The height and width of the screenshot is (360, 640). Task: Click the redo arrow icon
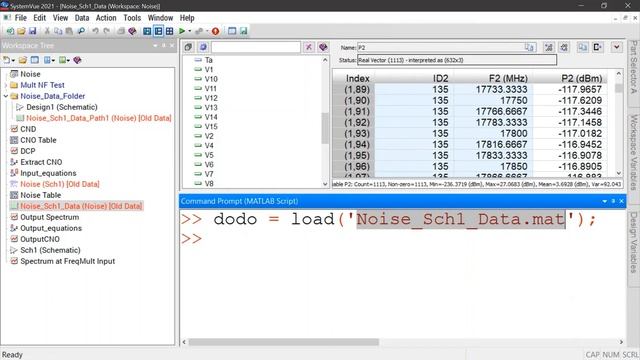click(107, 31)
